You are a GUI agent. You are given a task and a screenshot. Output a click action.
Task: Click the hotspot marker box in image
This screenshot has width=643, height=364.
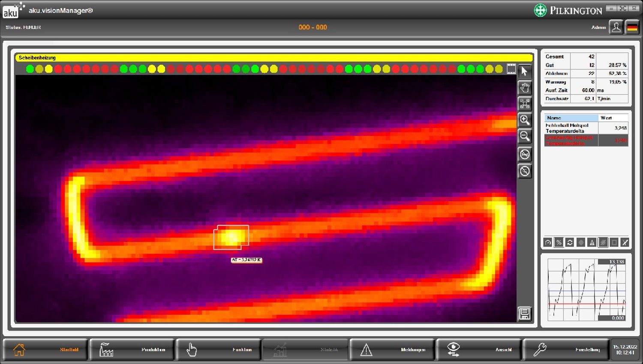tap(231, 237)
